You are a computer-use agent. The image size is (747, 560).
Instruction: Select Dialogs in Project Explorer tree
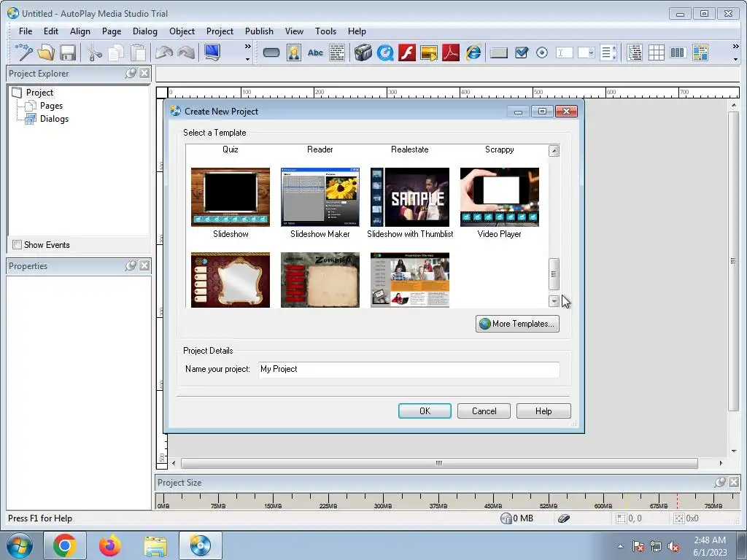coord(54,119)
